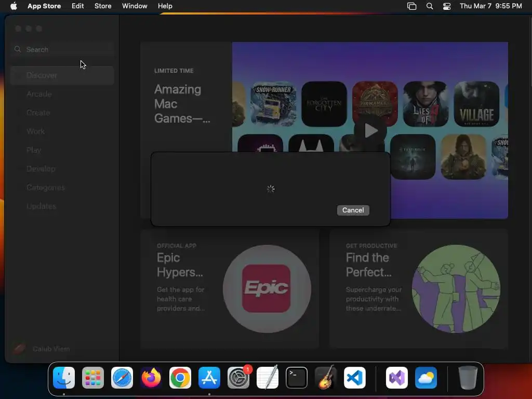Click the Cancel button in the loading dialog
This screenshot has width=532, height=399.
(x=353, y=210)
